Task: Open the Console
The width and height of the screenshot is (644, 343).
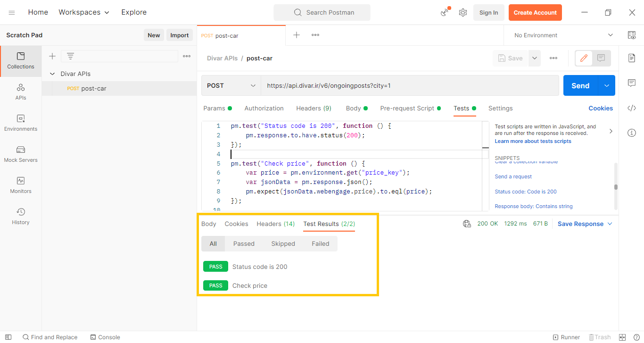Action: coord(105,337)
